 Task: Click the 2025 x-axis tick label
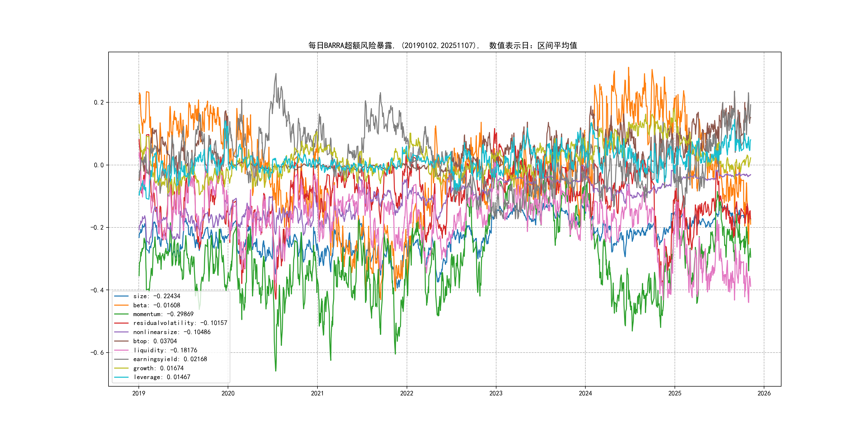675,393
